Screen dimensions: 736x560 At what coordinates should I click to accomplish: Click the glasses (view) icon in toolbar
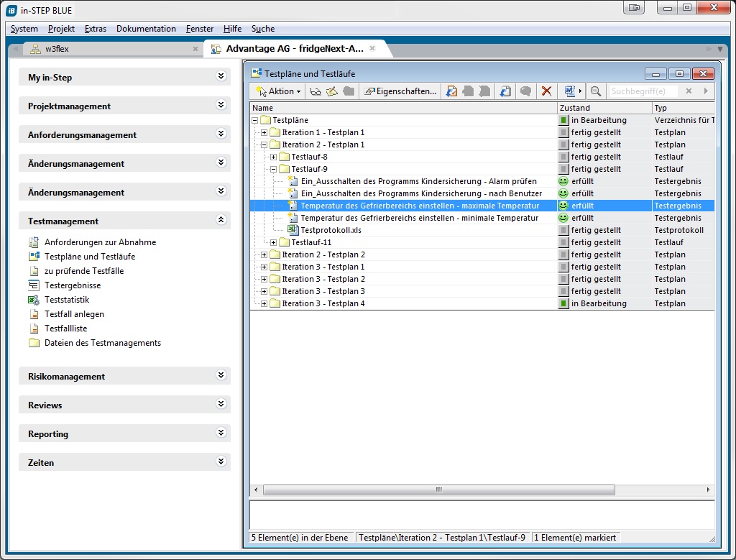point(315,91)
